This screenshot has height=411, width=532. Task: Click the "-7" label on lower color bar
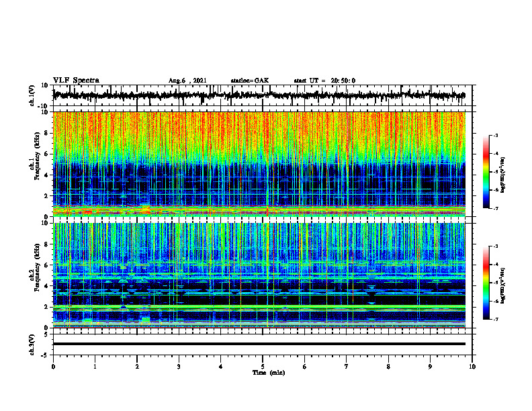click(496, 319)
